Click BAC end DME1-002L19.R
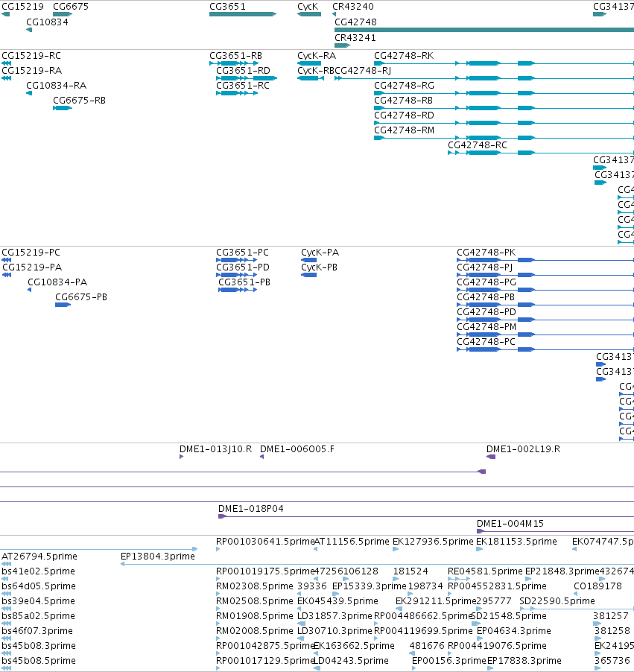634x672 pixels. click(x=523, y=449)
